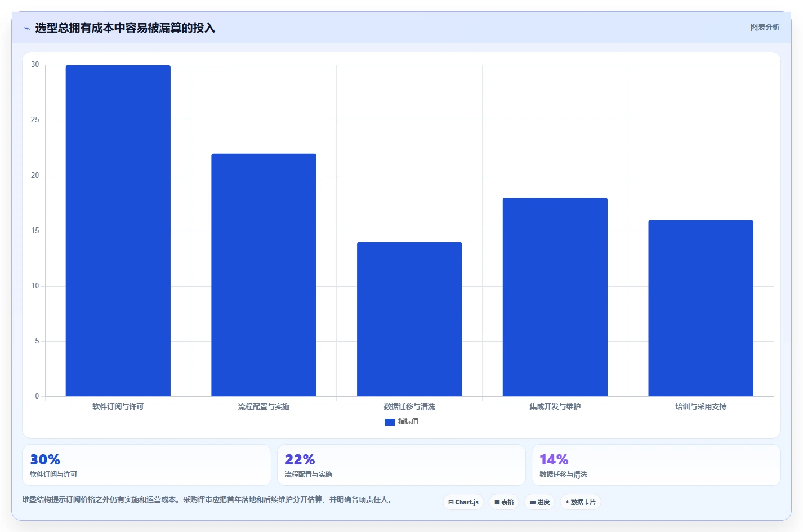
Task: Click the 数据卡片 tag
Action: coord(581,502)
